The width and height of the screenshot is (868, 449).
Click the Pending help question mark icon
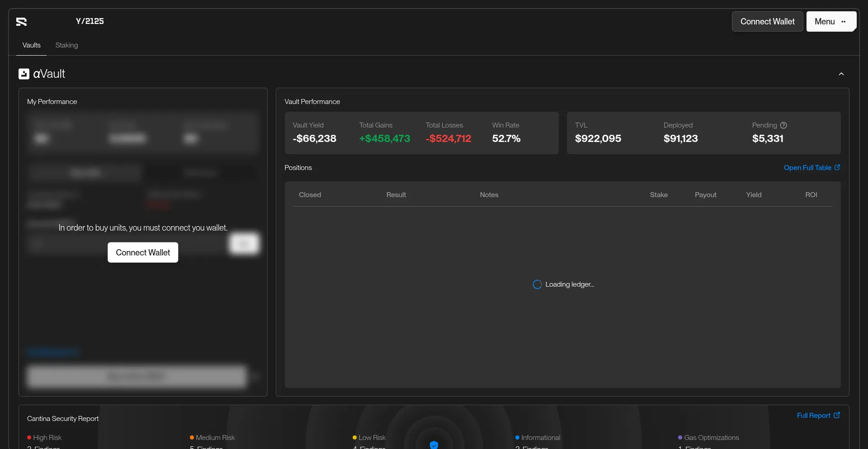[x=783, y=125]
